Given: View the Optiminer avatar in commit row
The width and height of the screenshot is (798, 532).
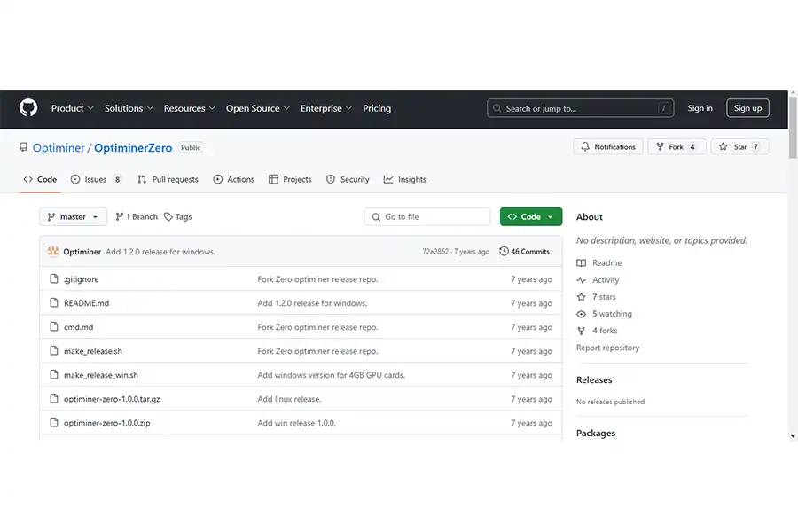Looking at the screenshot, I should click(x=53, y=251).
